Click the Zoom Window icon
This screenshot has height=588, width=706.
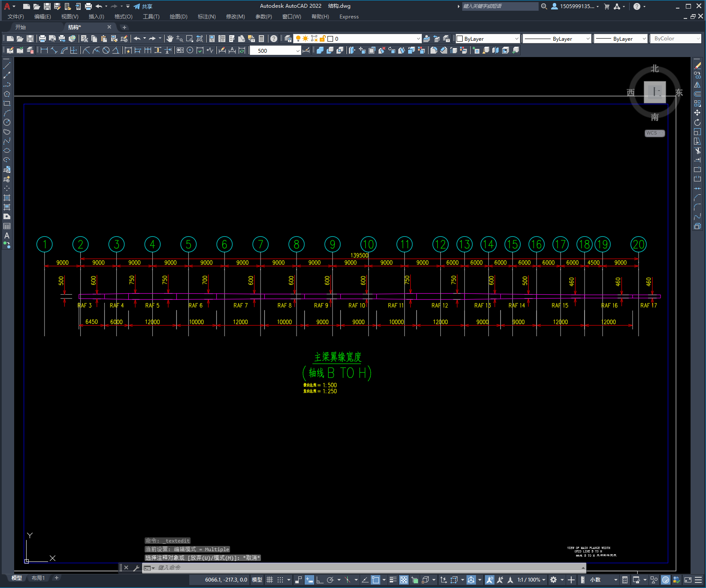click(190, 39)
